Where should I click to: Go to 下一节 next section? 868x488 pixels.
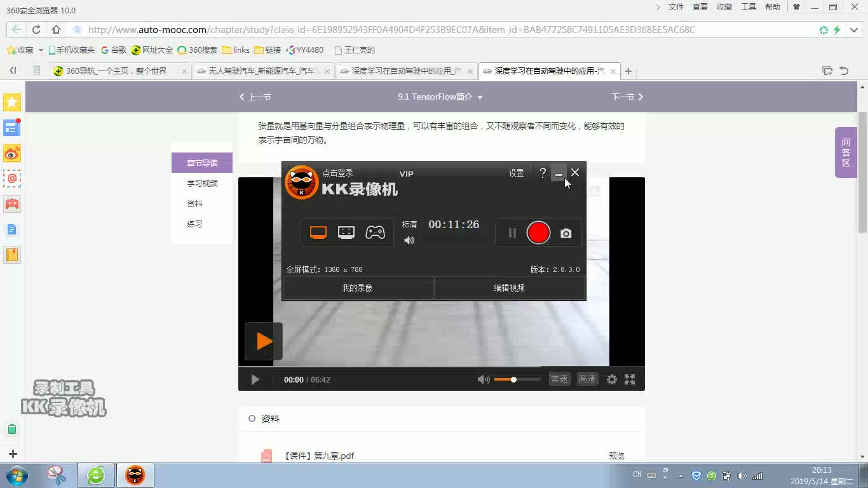(627, 97)
